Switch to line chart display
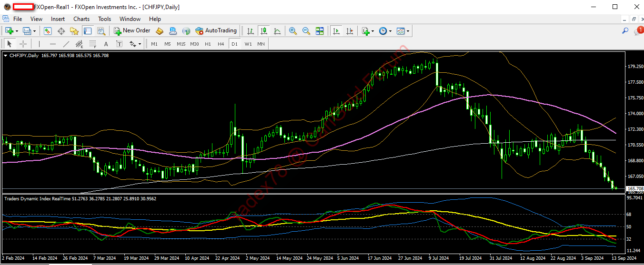The image size is (644, 265). point(277,31)
